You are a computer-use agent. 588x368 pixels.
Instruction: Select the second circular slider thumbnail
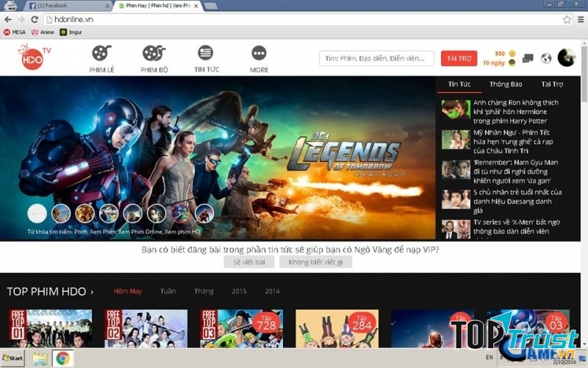[61, 213]
